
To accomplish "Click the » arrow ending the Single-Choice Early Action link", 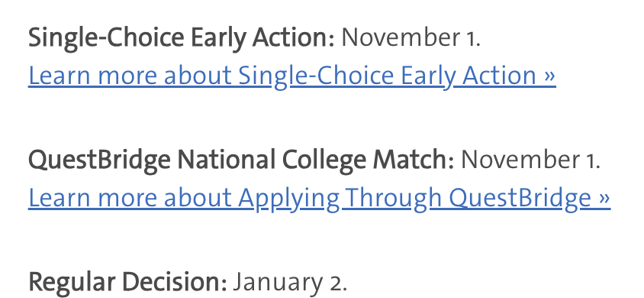I will 550,76.
